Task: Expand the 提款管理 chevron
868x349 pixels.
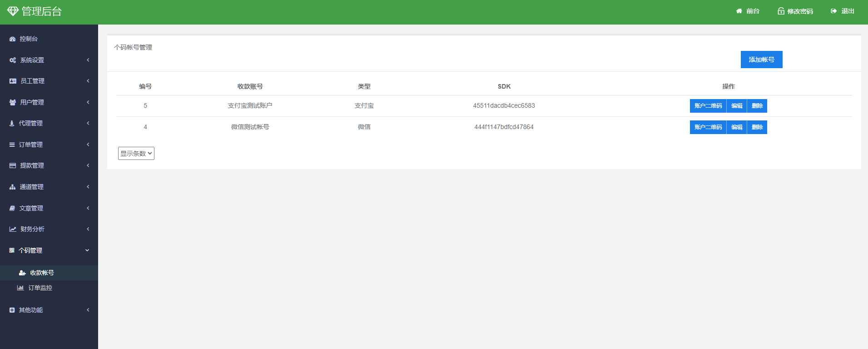Action: pos(88,165)
